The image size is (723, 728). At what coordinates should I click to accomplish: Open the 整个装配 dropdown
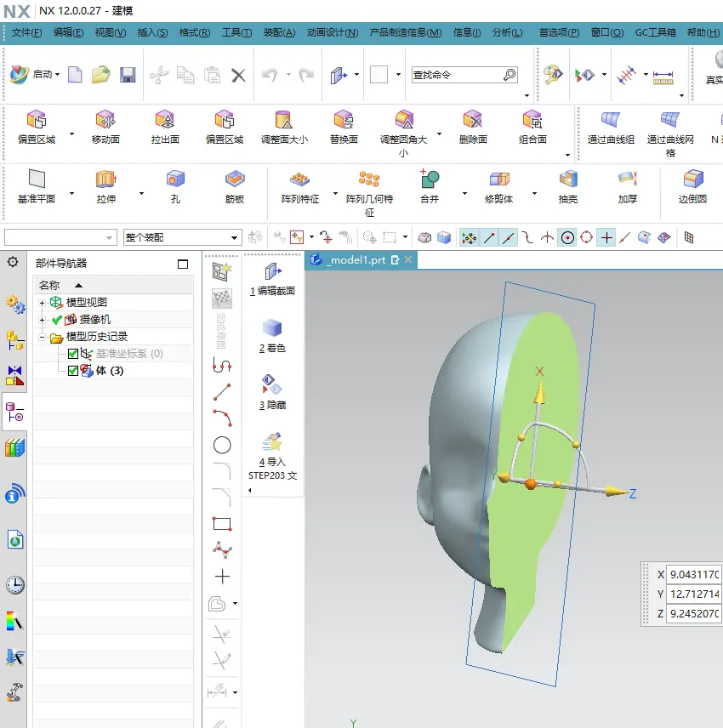tap(183, 238)
